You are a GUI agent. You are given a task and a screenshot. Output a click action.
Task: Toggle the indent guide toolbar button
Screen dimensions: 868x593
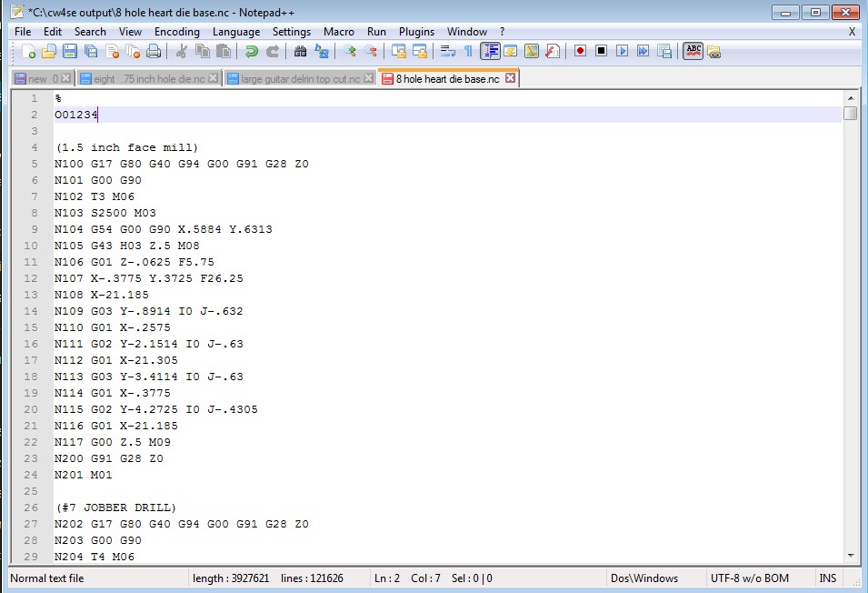point(491,52)
